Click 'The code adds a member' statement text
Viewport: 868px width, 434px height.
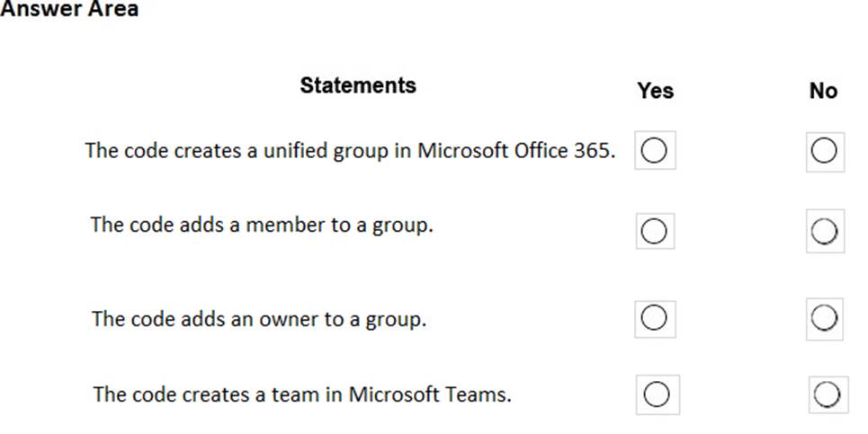(262, 224)
